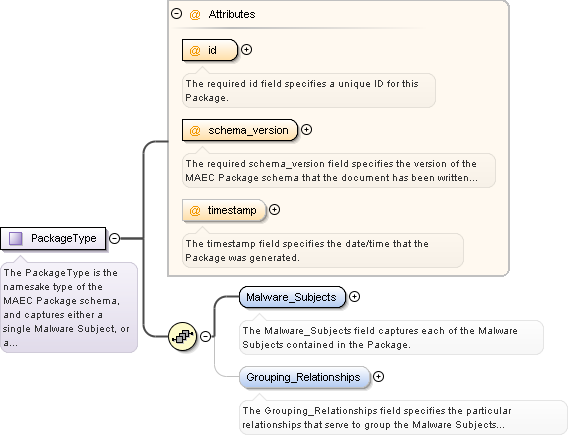
Task: Expand the id attribute details
Action: 246,50
